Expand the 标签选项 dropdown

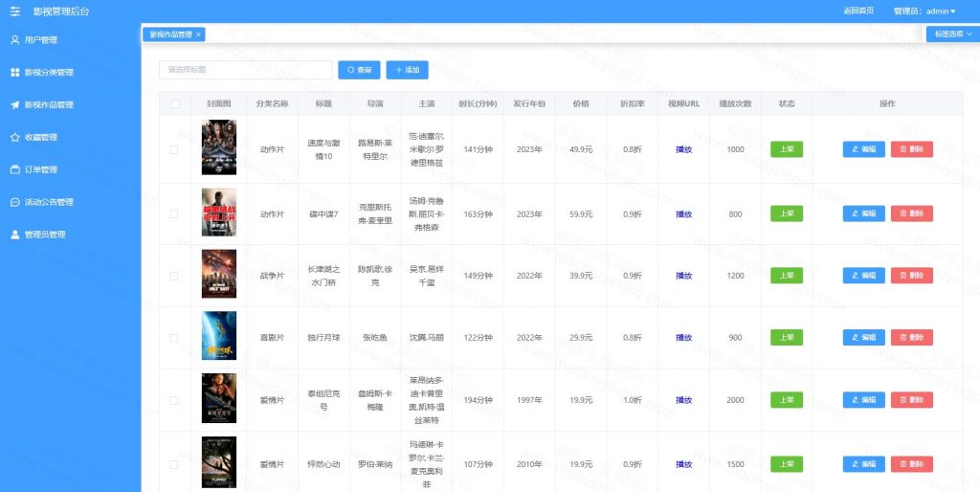pyautogui.click(x=952, y=34)
